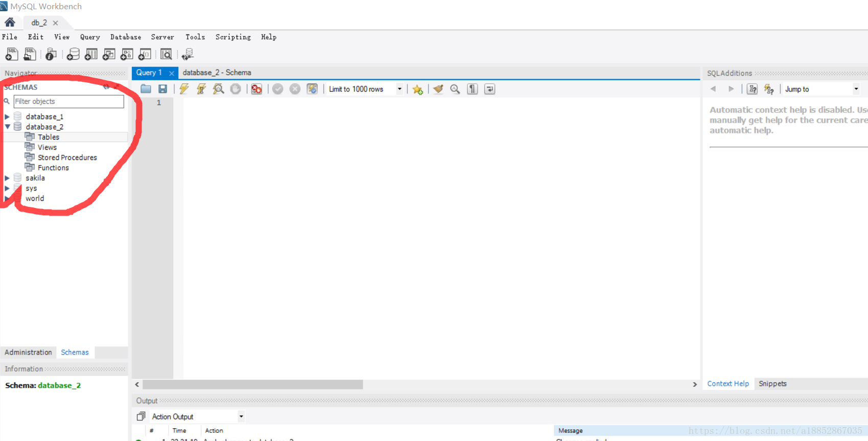The image size is (868, 441).
Task: Create a new schema on the server
Action: click(73, 54)
